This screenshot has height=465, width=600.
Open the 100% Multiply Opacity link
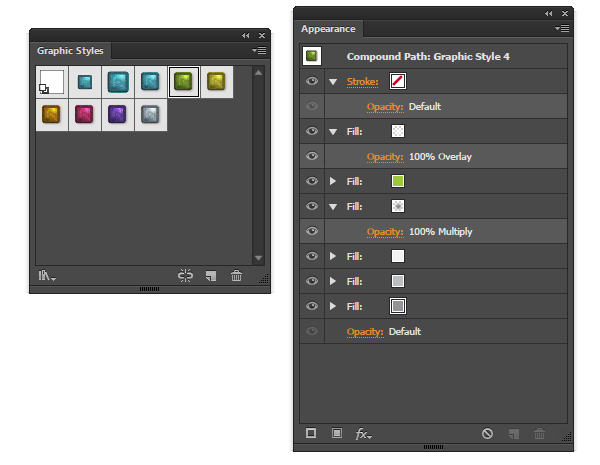pyautogui.click(x=385, y=231)
